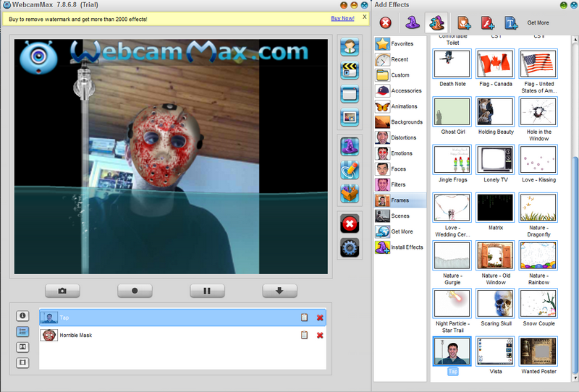
Task: Open settings gear in sidebar
Action: [350, 247]
